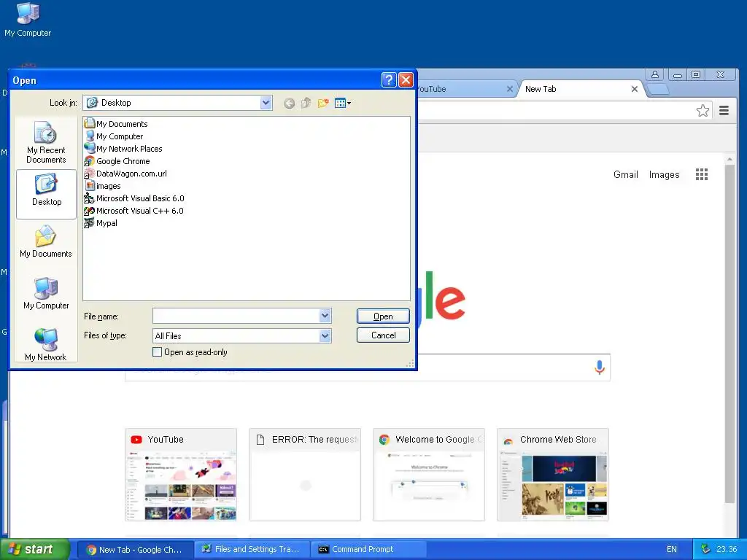747x560 pixels.
Task: Select the Mypal shortcut in list
Action: coord(101,223)
